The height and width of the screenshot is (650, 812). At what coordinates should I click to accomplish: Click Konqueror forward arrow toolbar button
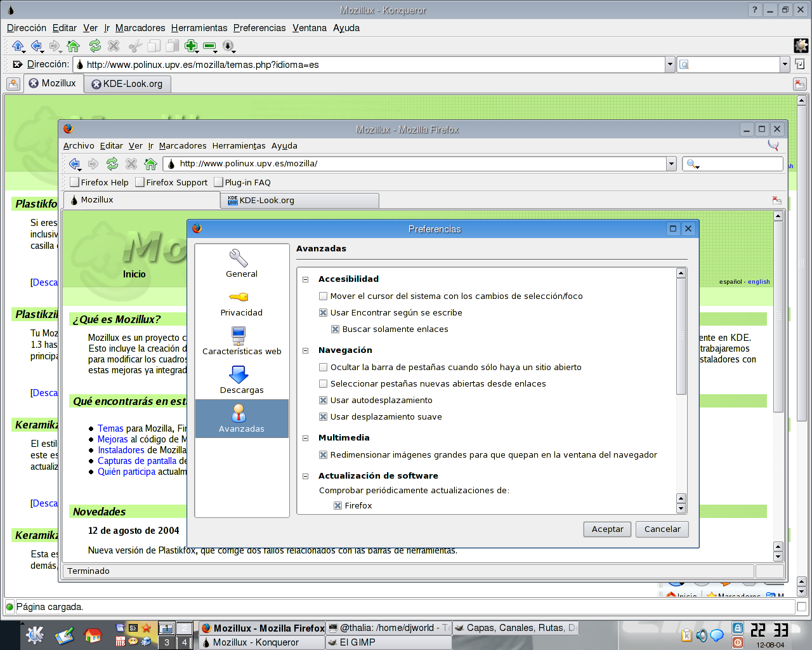tap(55, 46)
